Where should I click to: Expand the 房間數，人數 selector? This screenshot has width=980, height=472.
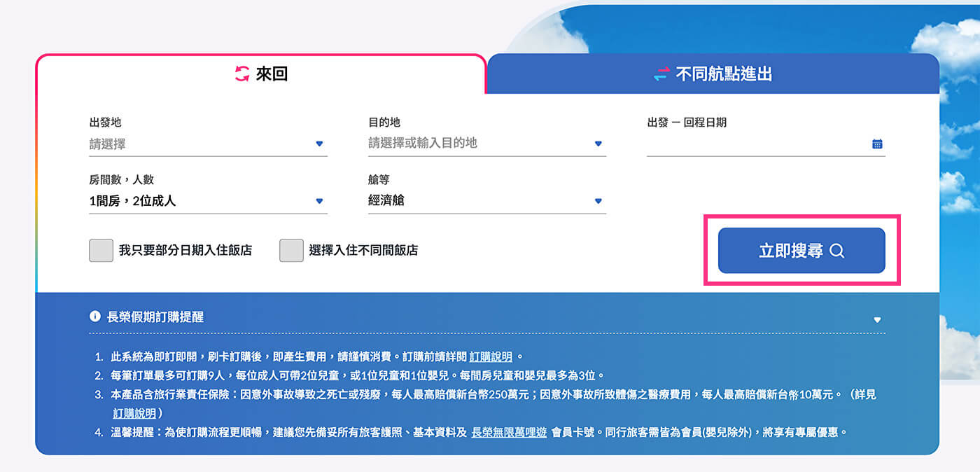tap(319, 201)
